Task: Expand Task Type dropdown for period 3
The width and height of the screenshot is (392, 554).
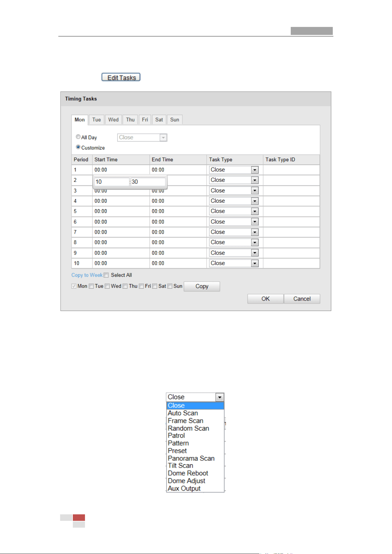Action: (234, 191)
